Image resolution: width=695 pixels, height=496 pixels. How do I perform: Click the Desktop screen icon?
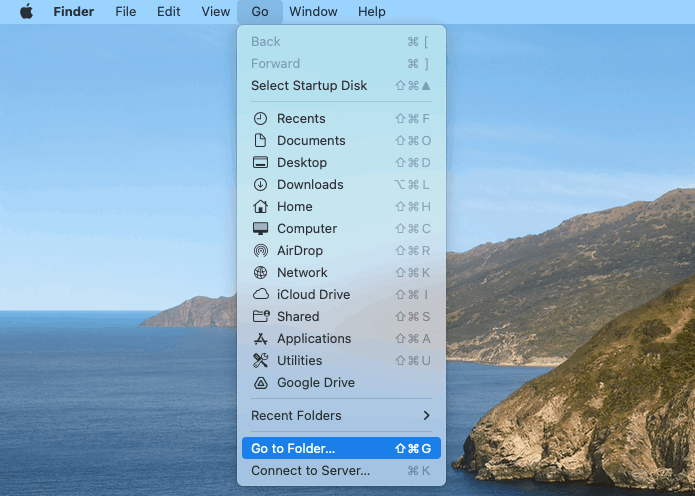pos(260,163)
